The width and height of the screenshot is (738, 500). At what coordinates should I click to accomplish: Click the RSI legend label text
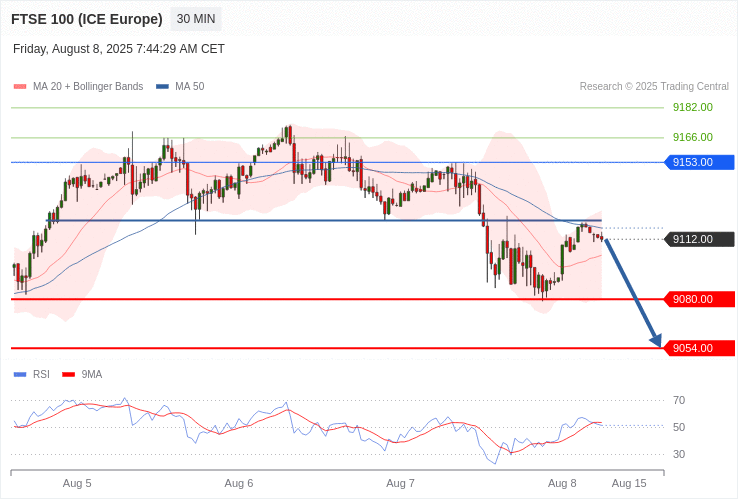[x=41, y=375]
